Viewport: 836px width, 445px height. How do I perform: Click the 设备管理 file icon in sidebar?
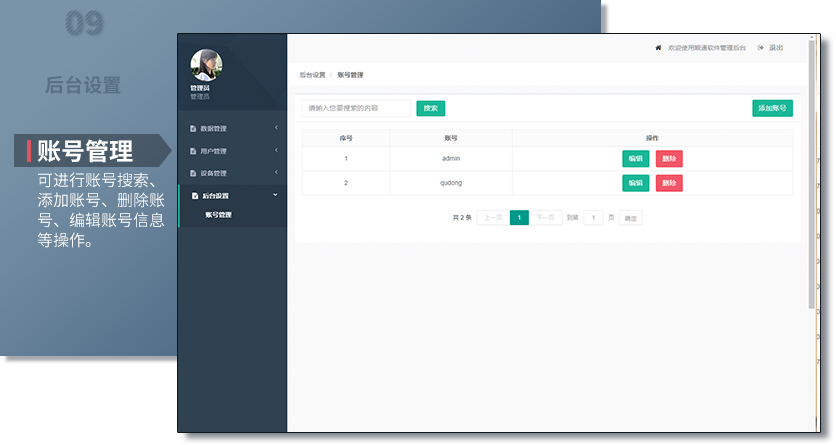pos(193,173)
